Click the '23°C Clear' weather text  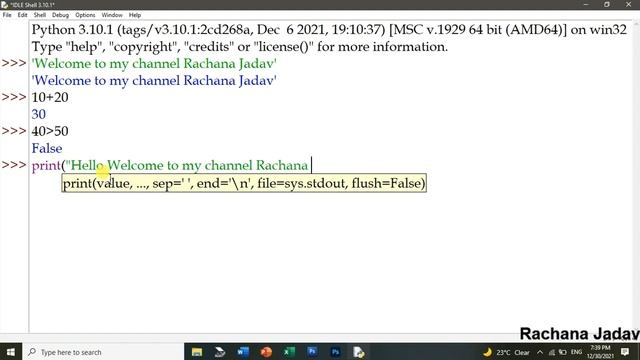tap(513, 352)
